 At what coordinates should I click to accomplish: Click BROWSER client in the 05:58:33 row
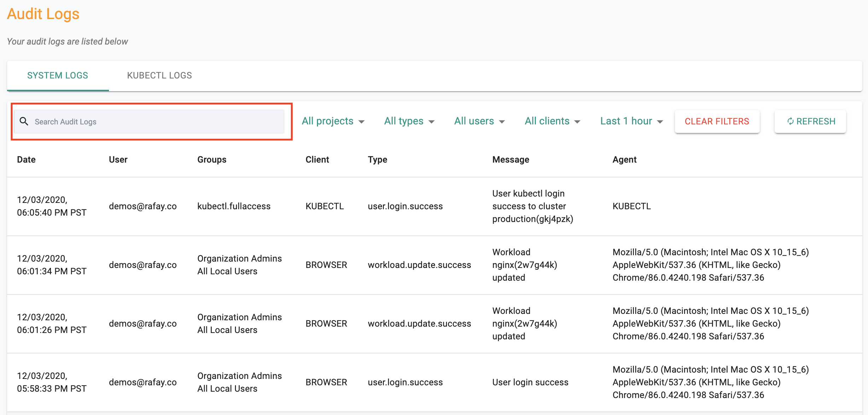[326, 382]
